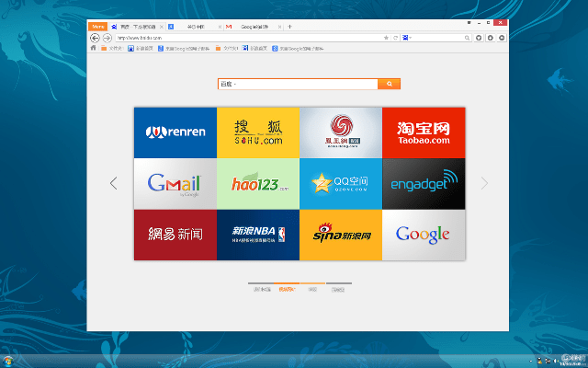Open the Gmail tile
The width and height of the screenshot is (588, 368).
click(175, 184)
